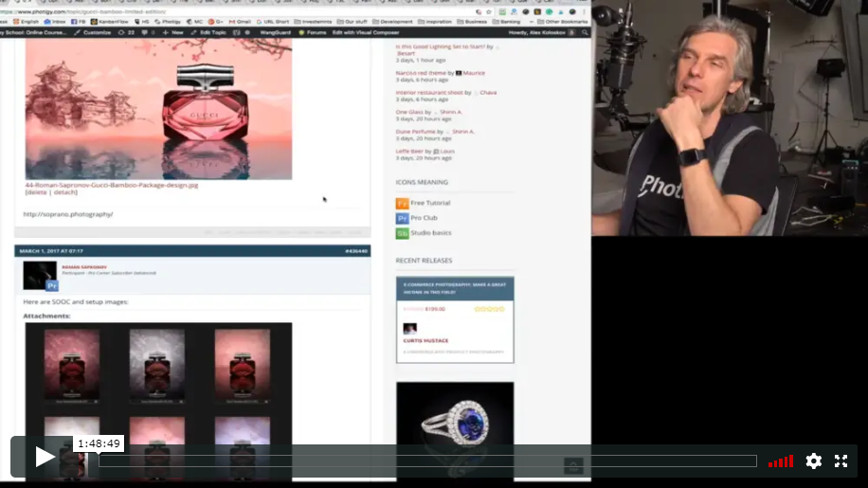Click the detach attachment link
The width and height of the screenshot is (868, 488).
point(64,192)
